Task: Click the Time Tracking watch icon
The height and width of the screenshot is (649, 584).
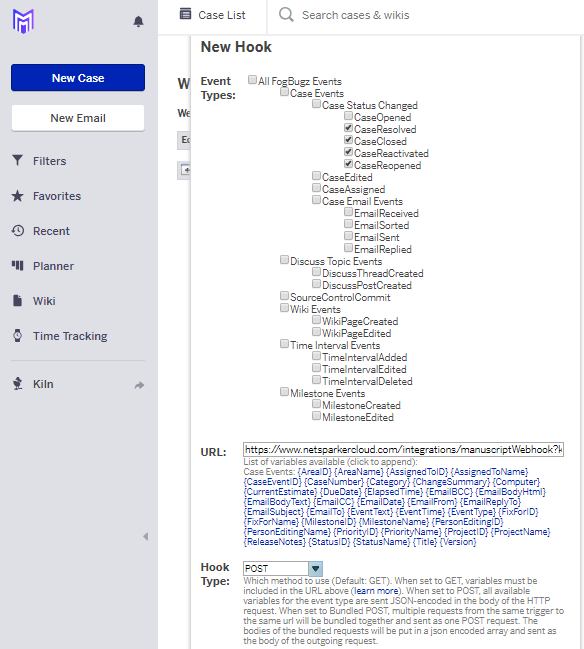Action: (x=17, y=335)
